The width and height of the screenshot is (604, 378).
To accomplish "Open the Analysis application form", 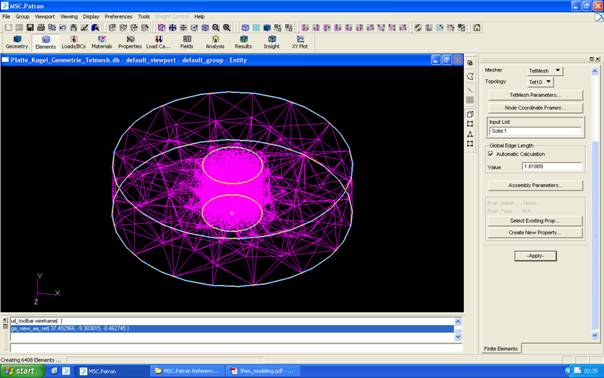I will [215, 42].
